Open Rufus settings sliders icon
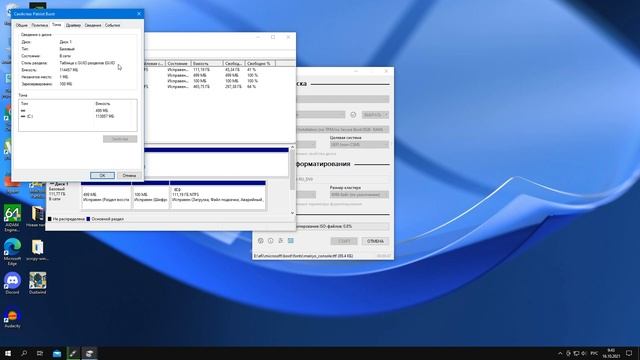The width and height of the screenshot is (640, 360). click(x=281, y=241)
